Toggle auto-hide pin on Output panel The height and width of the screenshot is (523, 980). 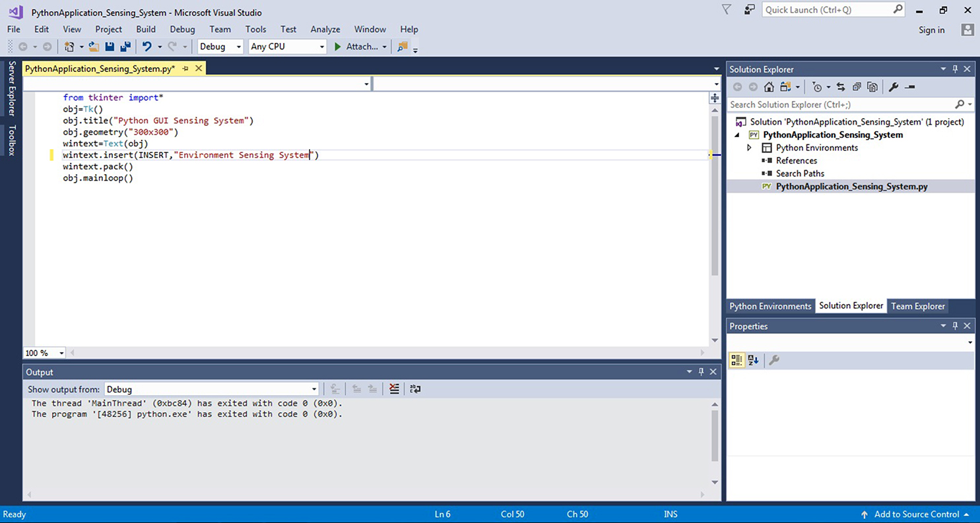tap(701, 372)
